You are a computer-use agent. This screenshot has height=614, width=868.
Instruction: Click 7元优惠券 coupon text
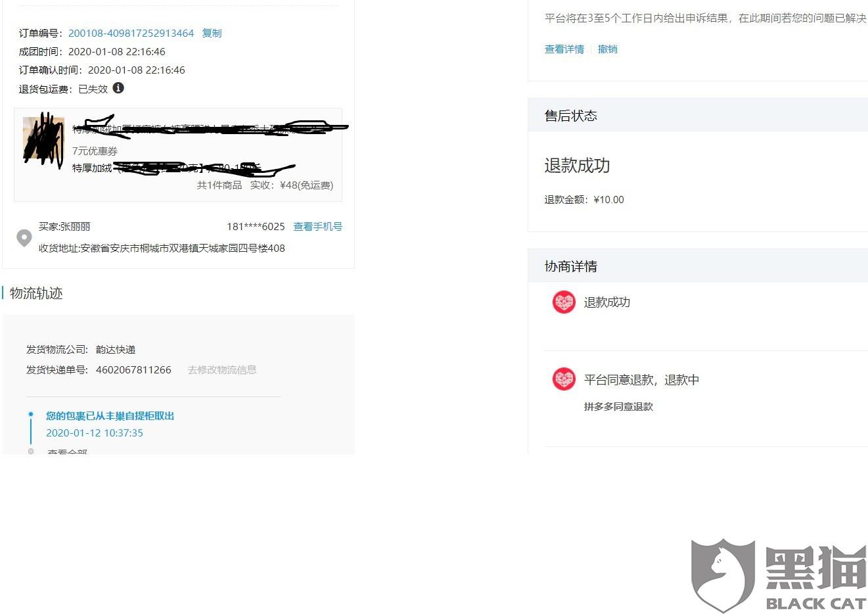[95, 151]
